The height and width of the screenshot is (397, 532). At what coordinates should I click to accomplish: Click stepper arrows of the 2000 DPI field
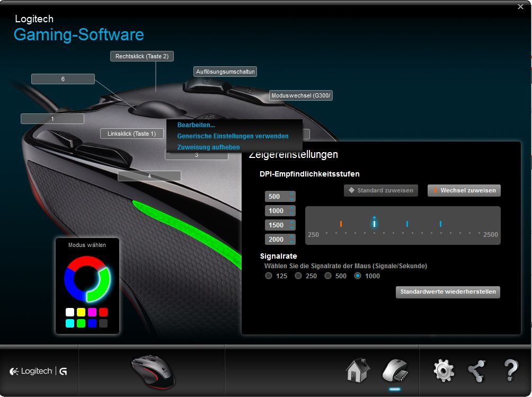(292, 239)
